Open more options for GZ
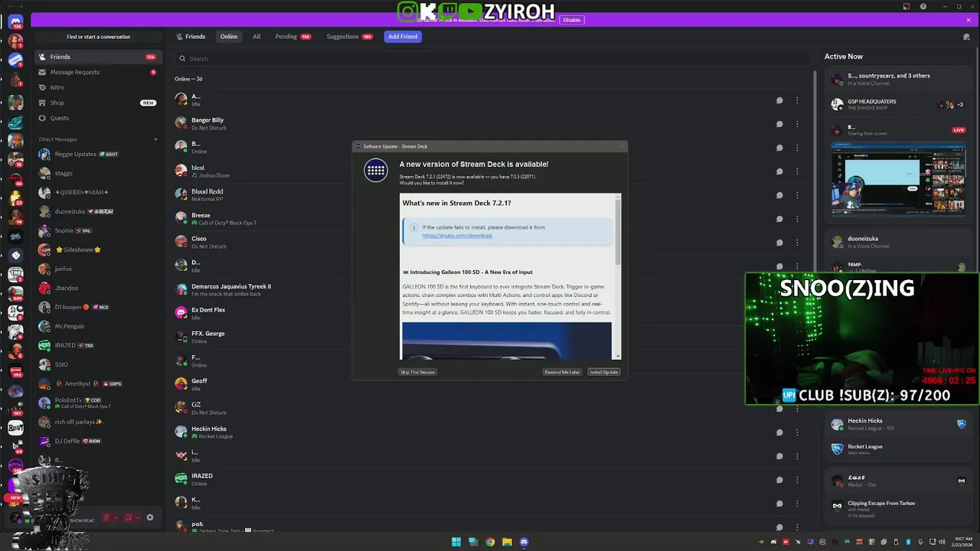The image size is (980, 551). (797, 409)
